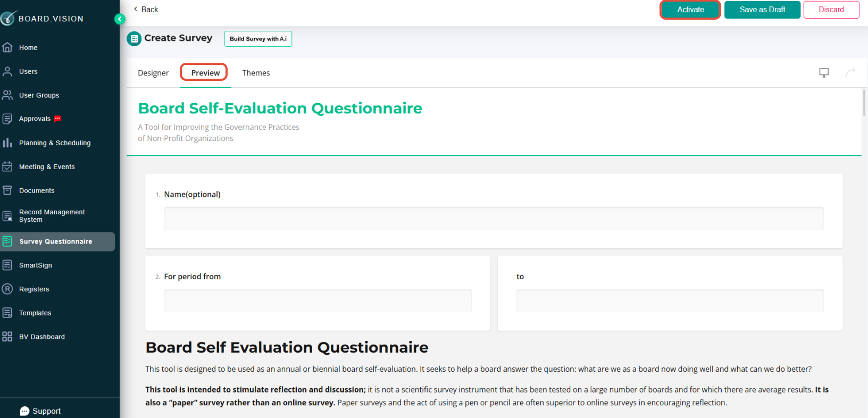Click the Discard button
868x418 pixels.
[831, 10]
